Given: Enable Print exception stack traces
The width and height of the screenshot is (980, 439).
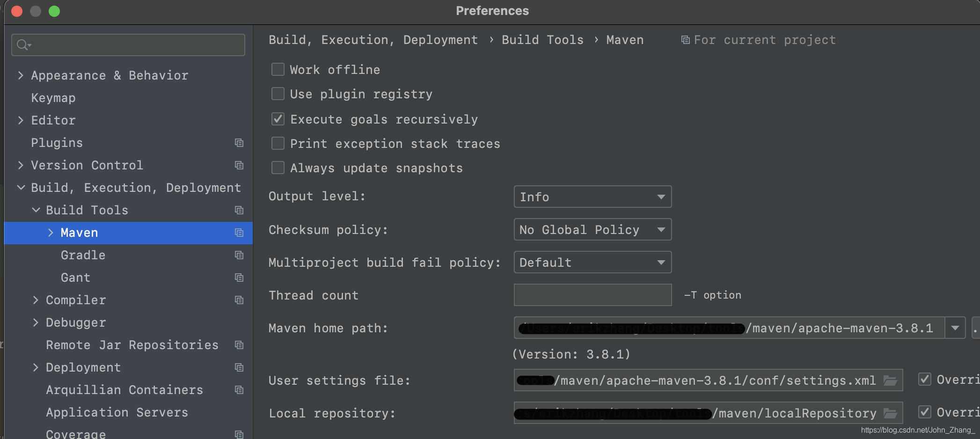Looking at the screenshot, I should (x=278, y=144).
